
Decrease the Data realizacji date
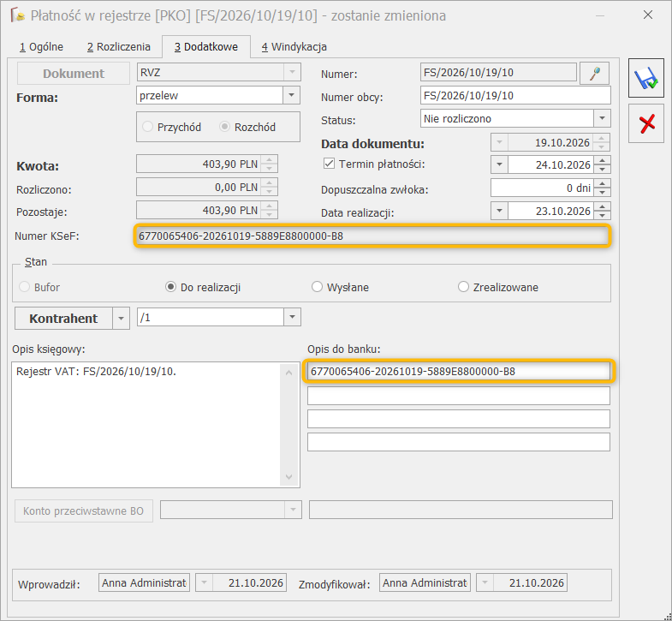tap(602, 215)
